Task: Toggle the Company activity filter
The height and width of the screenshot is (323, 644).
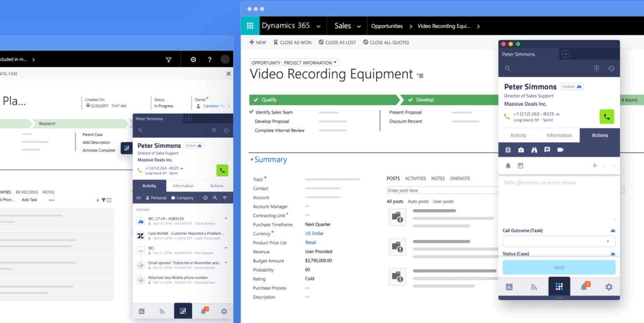Action: [182, 198]
